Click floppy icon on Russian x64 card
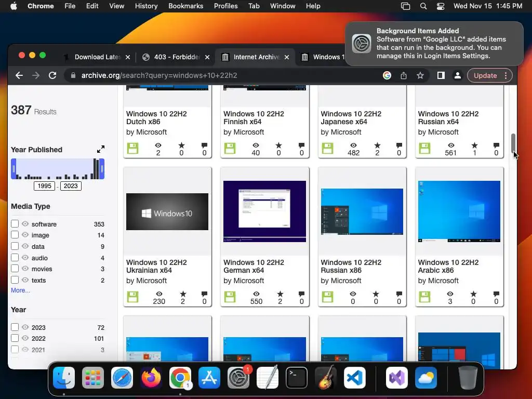Screen dimensions: 532x399 tap(424, 148)
